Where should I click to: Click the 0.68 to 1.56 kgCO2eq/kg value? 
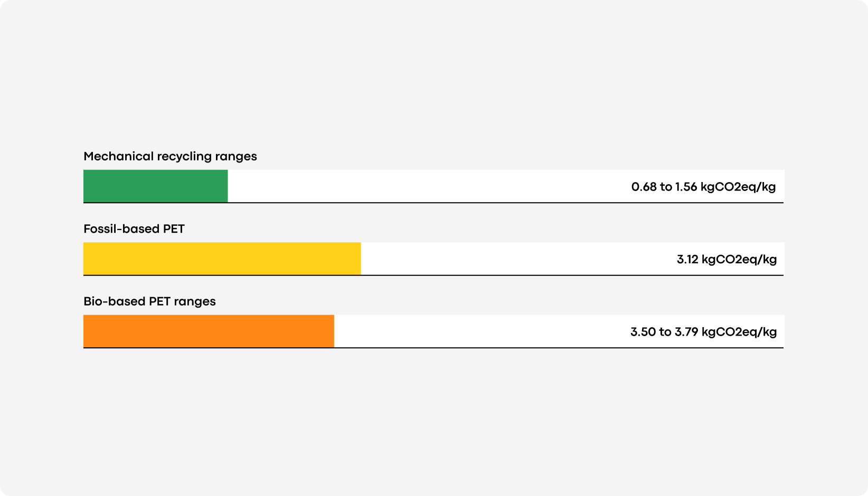tap(703, 187)
